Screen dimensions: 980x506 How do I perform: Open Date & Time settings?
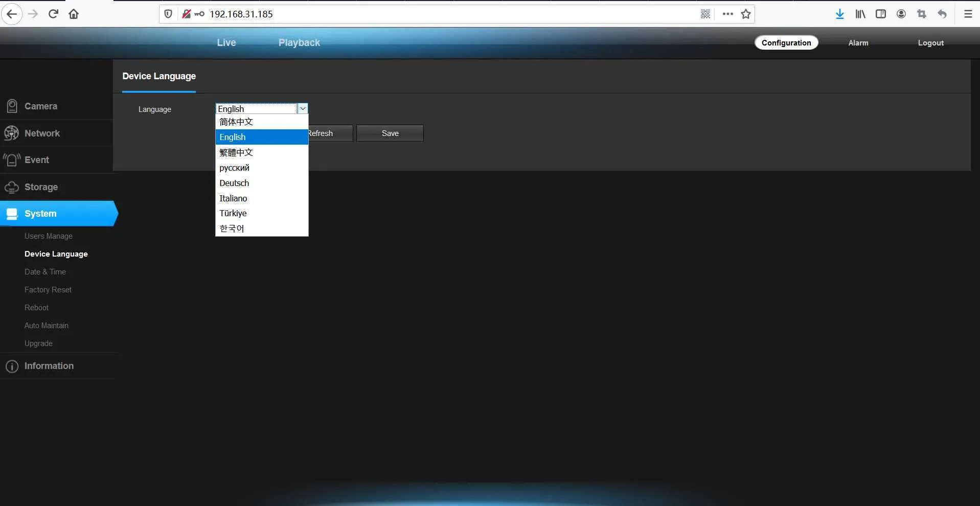point(45,272)
